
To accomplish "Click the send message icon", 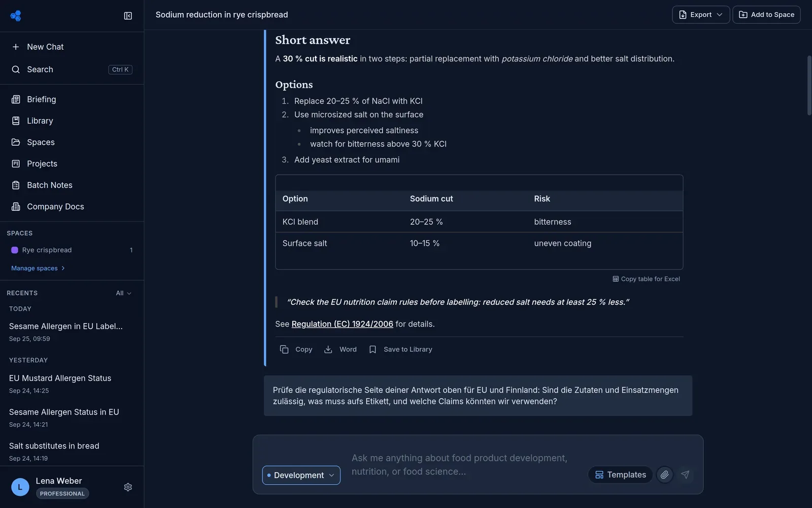I will pyautogui.click(x=685, y=475).
